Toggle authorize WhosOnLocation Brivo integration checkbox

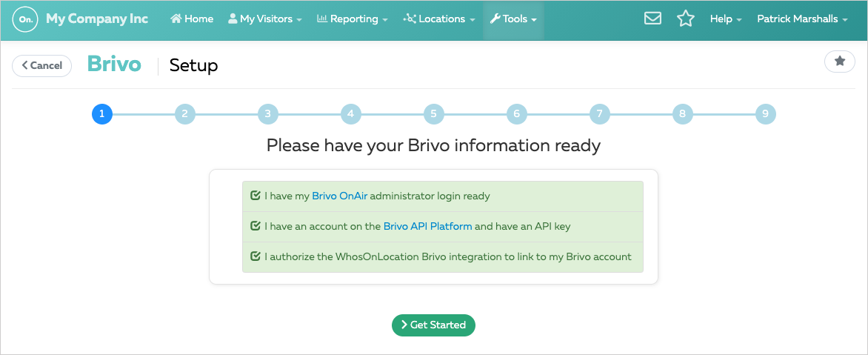[256, 257]
